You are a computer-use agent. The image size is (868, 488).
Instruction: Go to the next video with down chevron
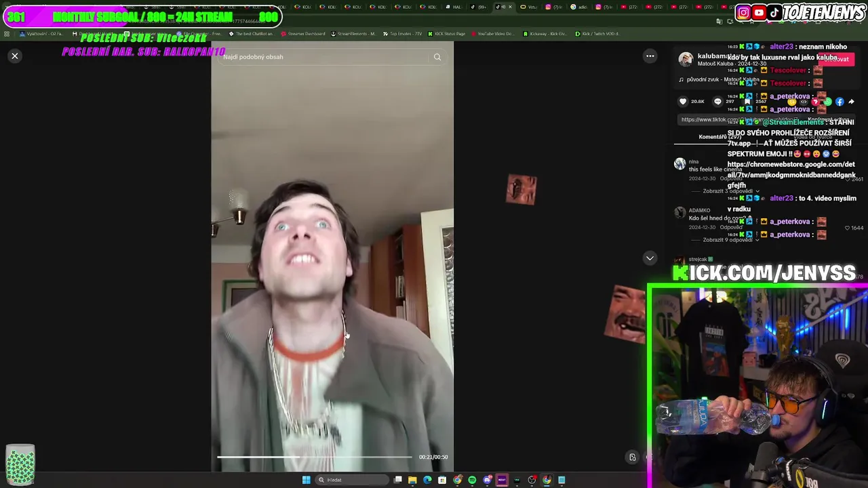tap(650, 258)
